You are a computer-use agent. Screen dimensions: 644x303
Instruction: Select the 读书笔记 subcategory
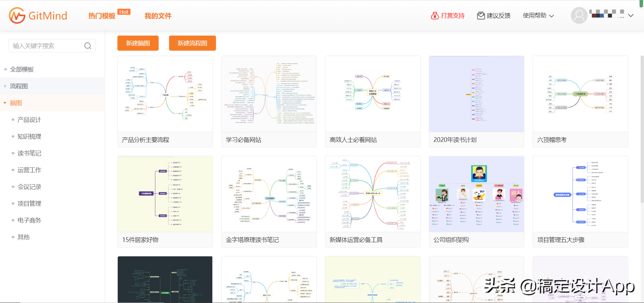point(29,153)
